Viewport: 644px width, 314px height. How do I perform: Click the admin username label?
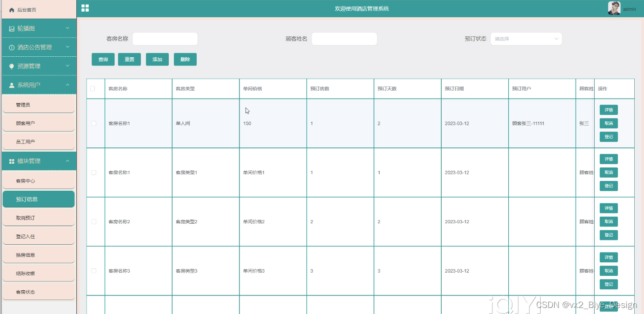(x=629, y=9)
